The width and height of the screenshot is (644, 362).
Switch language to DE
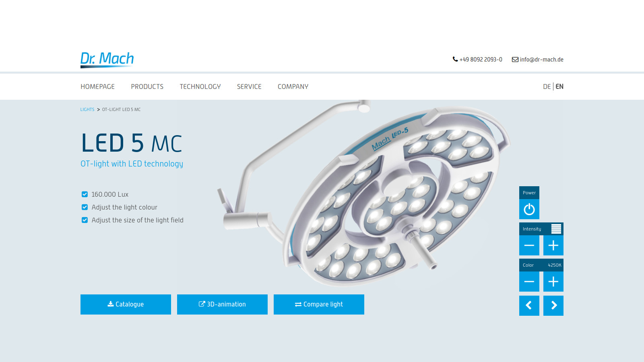(x=547, y=86)
